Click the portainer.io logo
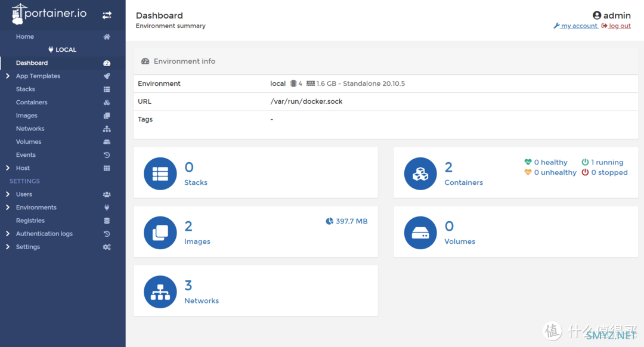This screenshot has width=644, height=347. 49,14
